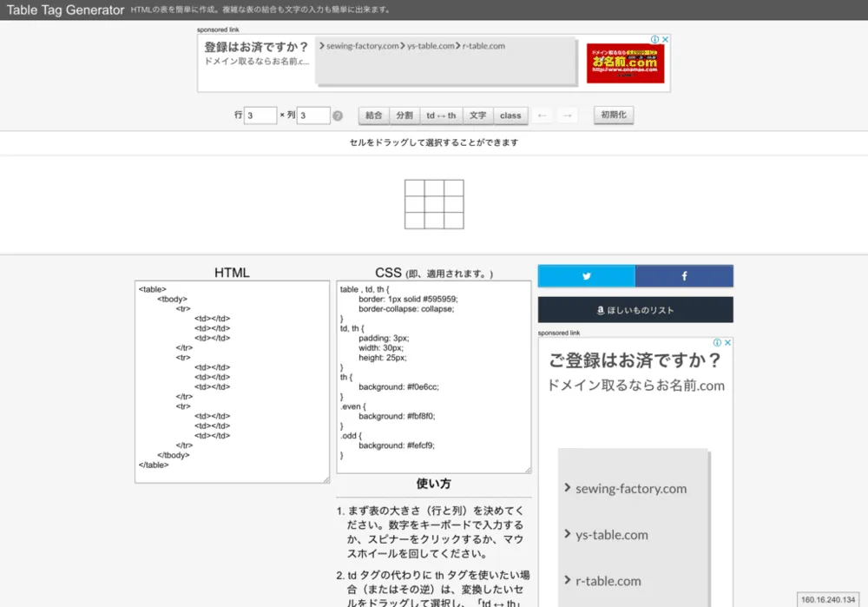Click the 列 columns number field
Screen dimensions: 868x607
pyautogui.click(x=312, y=115)
